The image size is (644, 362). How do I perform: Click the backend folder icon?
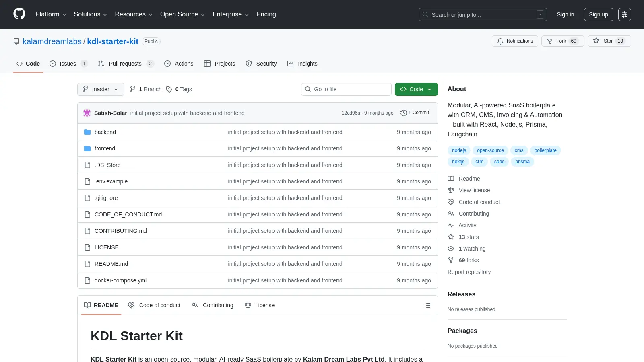point(87,132)
